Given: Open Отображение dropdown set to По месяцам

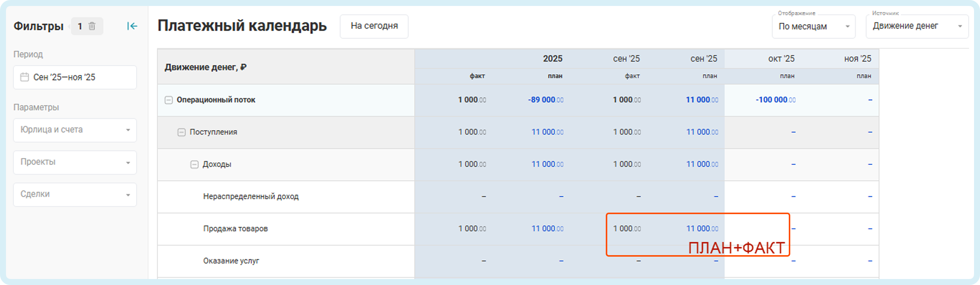Looking at the screenshot, I should click(813, 26).
